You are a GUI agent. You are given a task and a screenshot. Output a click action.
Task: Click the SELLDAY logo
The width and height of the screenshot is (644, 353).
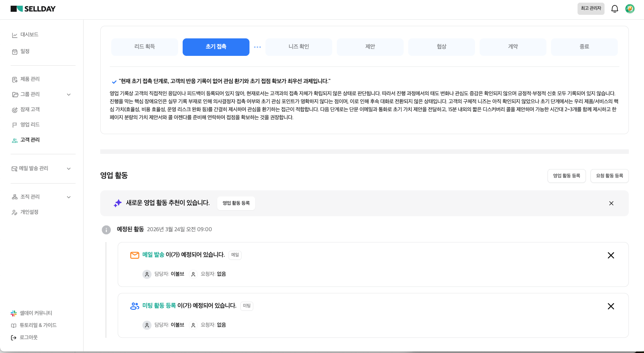click(x=33, y=9)
